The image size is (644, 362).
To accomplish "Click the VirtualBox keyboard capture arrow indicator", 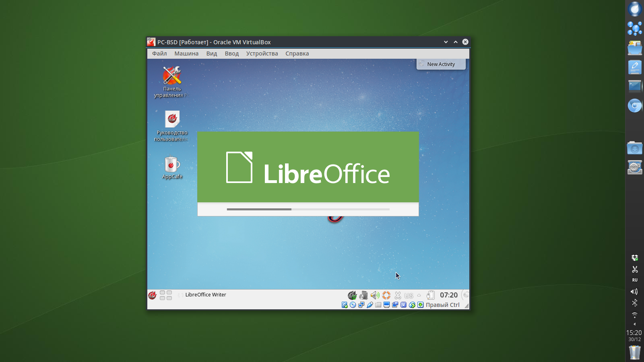I will 421,305.
